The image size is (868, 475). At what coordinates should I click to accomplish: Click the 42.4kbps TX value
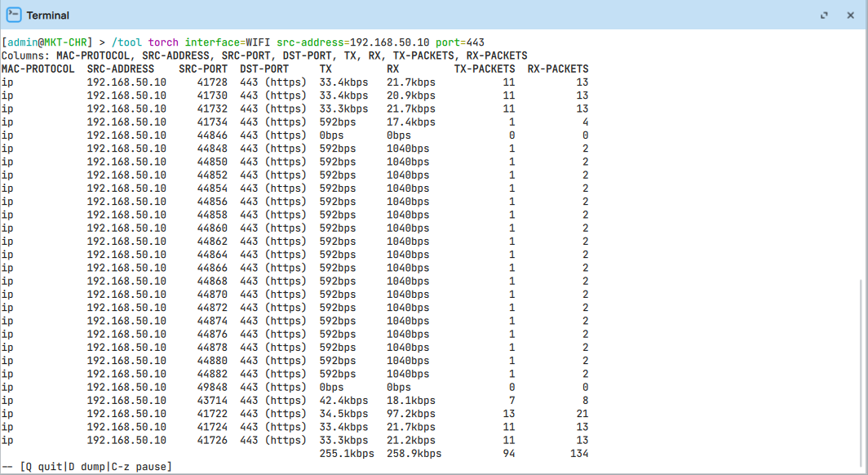point(343,401)
